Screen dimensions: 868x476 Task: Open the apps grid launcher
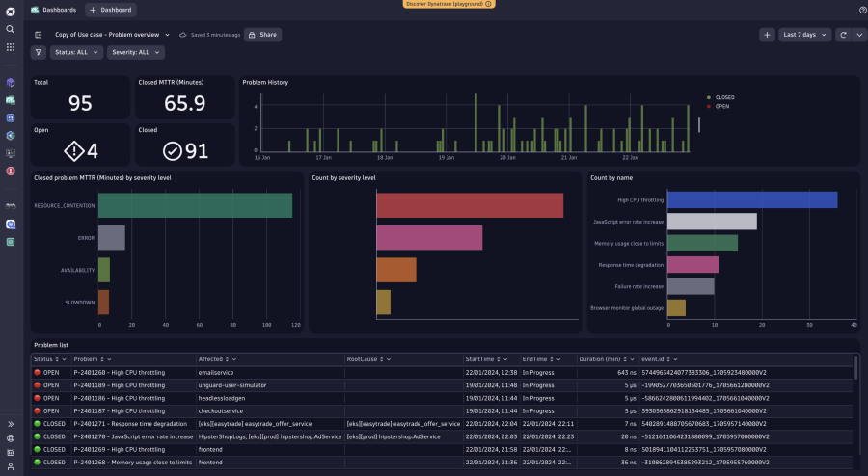click(10, 47)
